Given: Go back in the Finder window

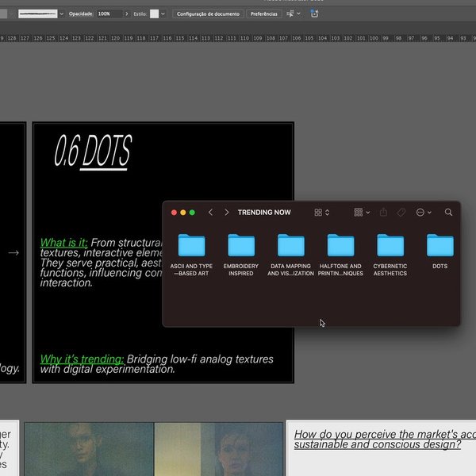Looking at the screenshot, I should click(x=210, y=213).
